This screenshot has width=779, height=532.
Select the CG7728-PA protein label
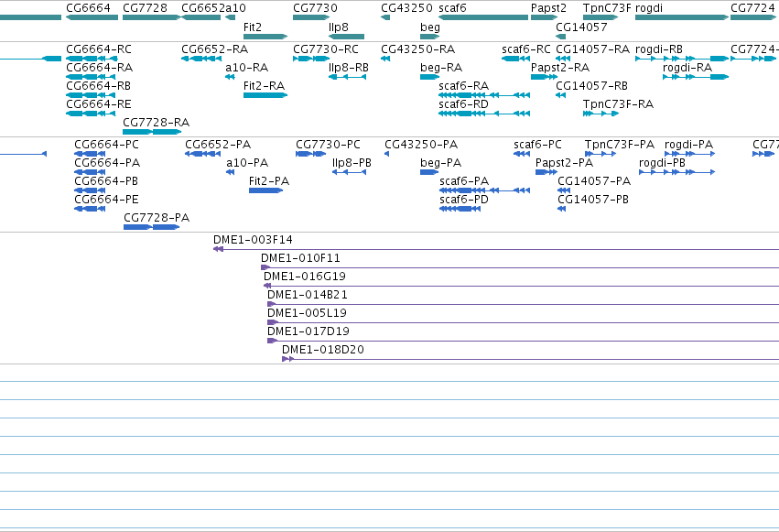[x=157, y=218]
